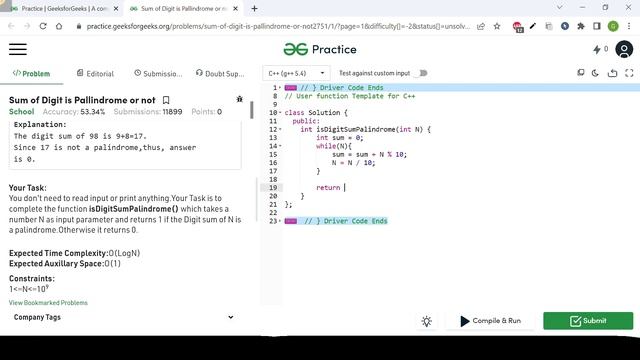Viewport: 640px width, 360px height.
Task: Switch to the Editorial tab
Action: (x=95, y=73)
